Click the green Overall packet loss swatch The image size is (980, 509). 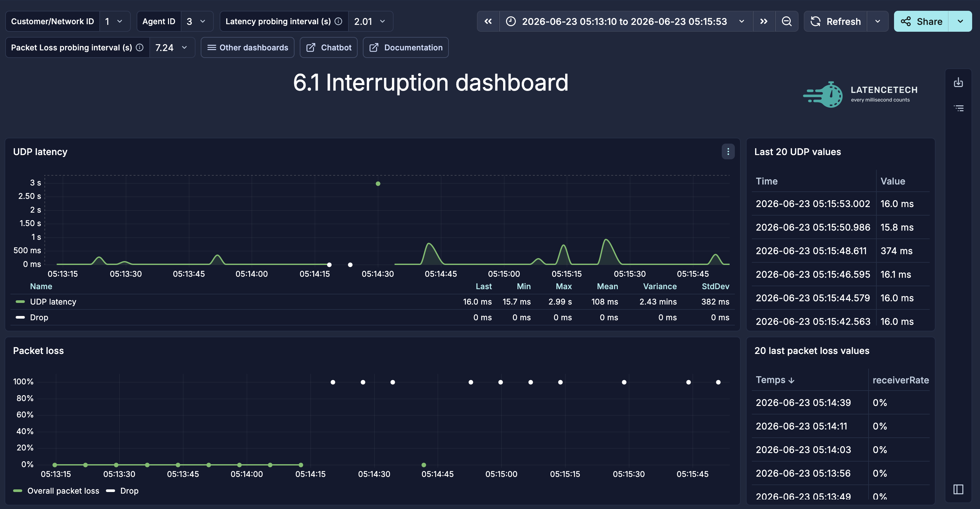[18, 491]
